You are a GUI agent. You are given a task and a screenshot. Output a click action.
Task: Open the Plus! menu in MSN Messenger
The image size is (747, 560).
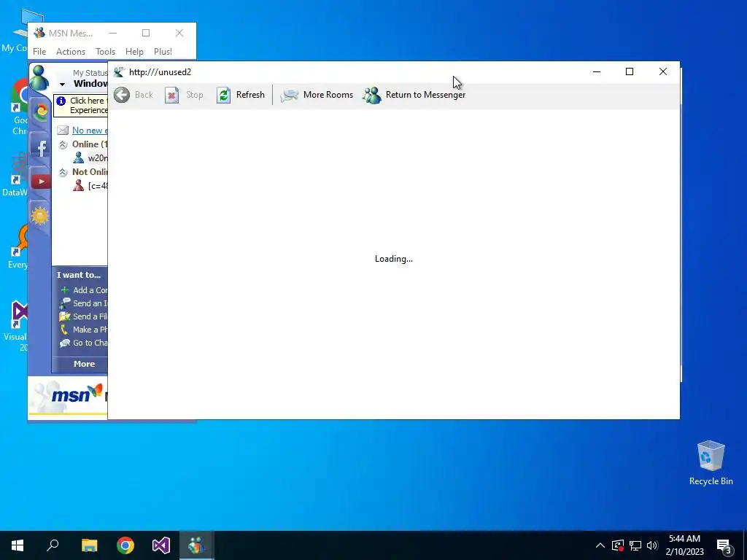pyautogui.click(x=163, y=52)
